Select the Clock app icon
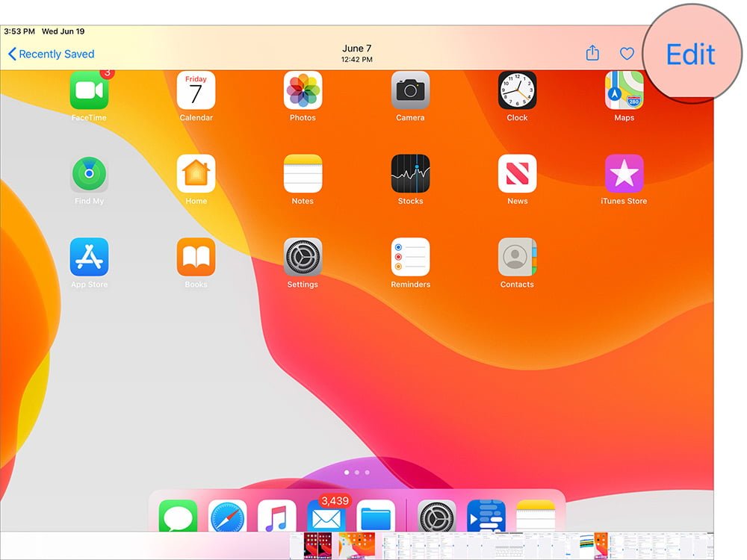 click(x=518, y=90)
